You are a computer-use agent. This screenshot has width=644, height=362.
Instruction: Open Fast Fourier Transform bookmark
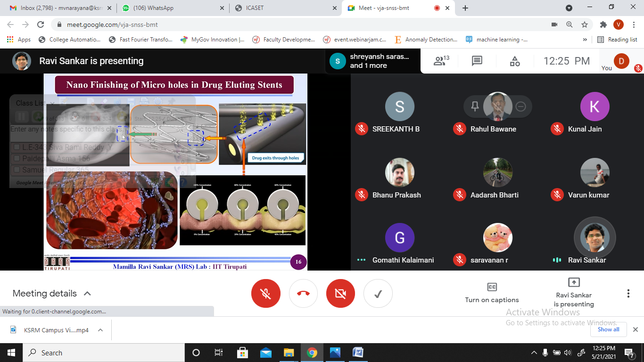coord(140,40)
